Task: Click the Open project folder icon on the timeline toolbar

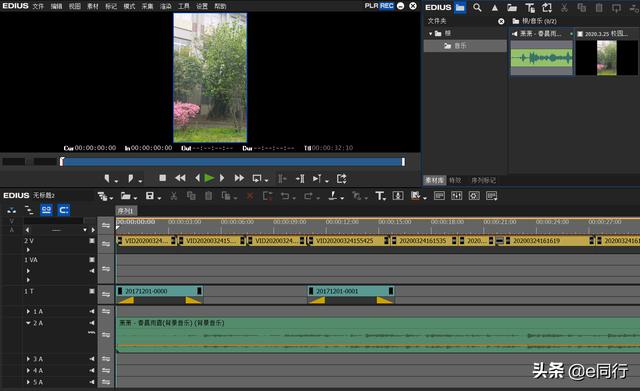Action: 126,196
